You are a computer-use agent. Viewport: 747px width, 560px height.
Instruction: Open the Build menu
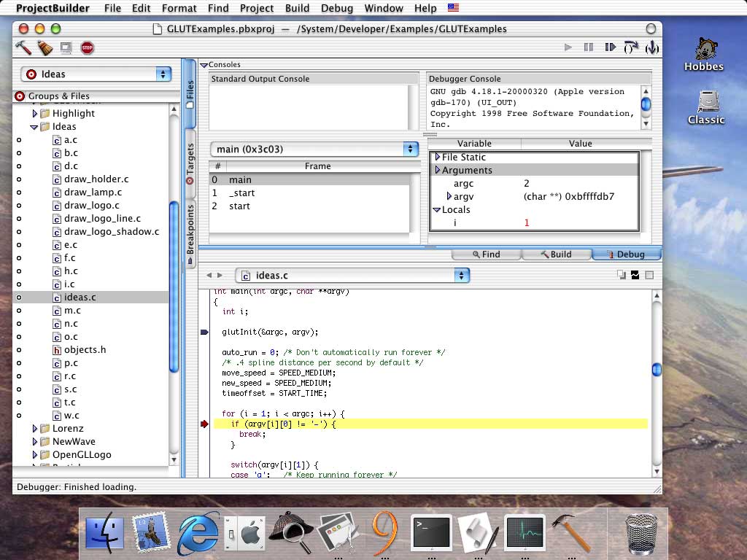298,8
